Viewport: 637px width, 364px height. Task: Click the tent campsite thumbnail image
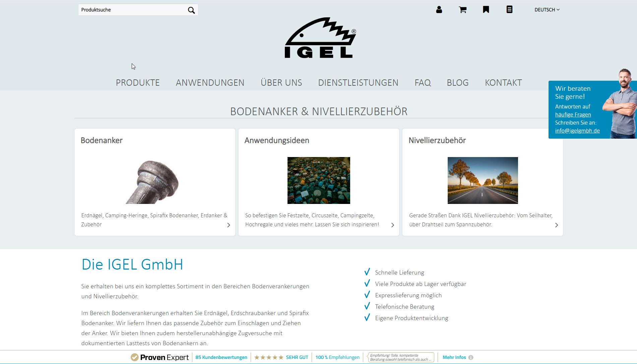point(319,180)
